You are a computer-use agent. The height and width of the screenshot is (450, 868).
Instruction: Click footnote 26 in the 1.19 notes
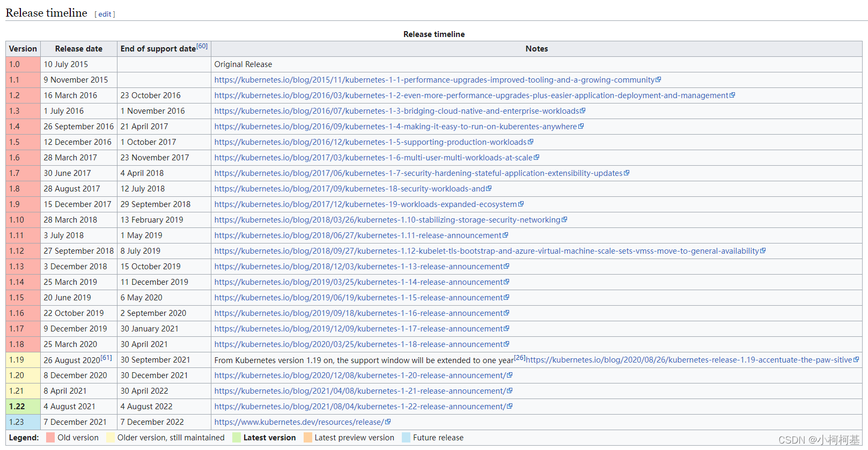[520, 358]
